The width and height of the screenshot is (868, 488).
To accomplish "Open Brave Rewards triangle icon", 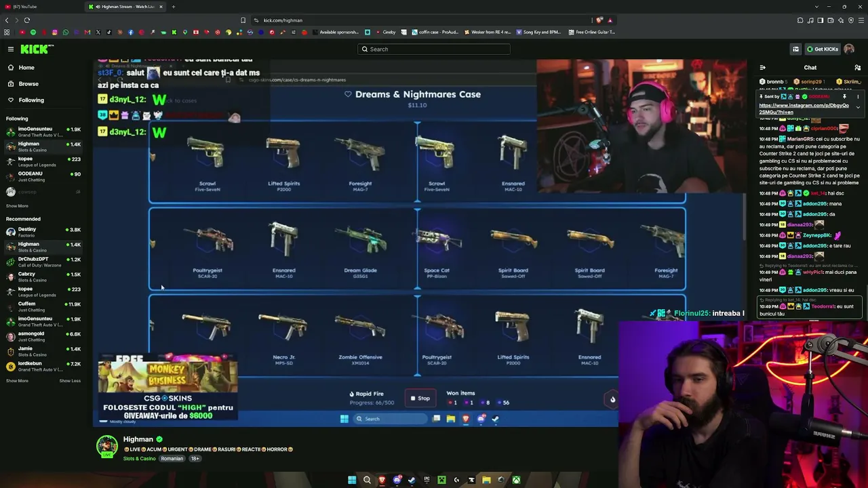I will (x=610, y=20).
